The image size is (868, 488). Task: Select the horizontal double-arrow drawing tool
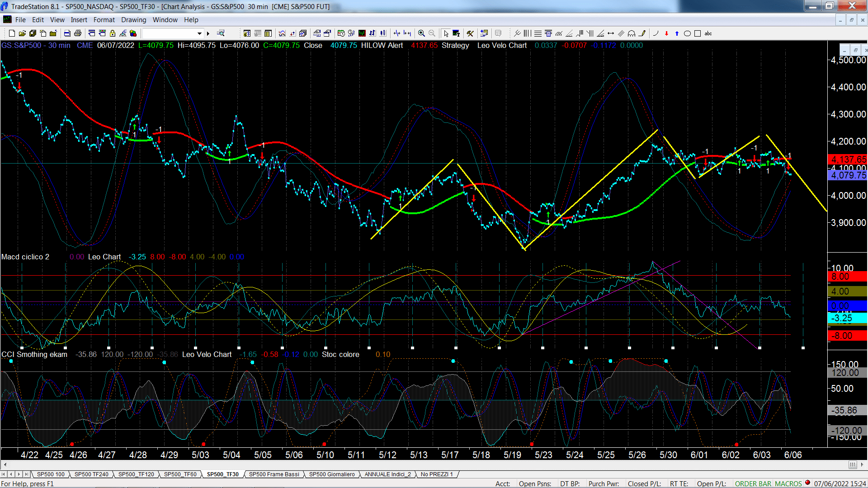[x=611, y=33]
